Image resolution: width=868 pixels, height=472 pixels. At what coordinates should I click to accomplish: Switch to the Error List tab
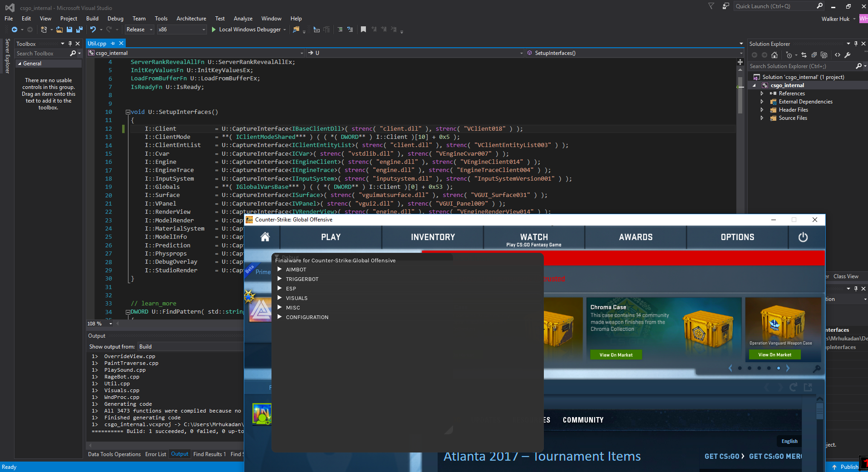click(155, 454)
